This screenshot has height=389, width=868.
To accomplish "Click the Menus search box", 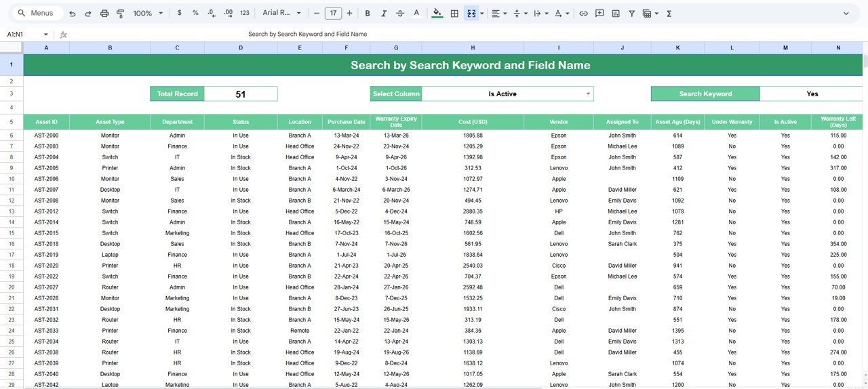I will (39, 14).
